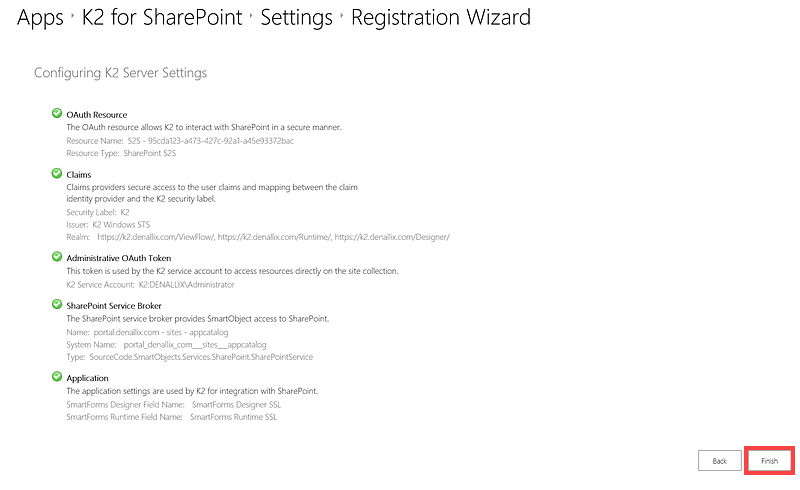Click the green check icon beside Claims
Image resolution: width=800 pixels, height=490 pixels.
point(57,173)
